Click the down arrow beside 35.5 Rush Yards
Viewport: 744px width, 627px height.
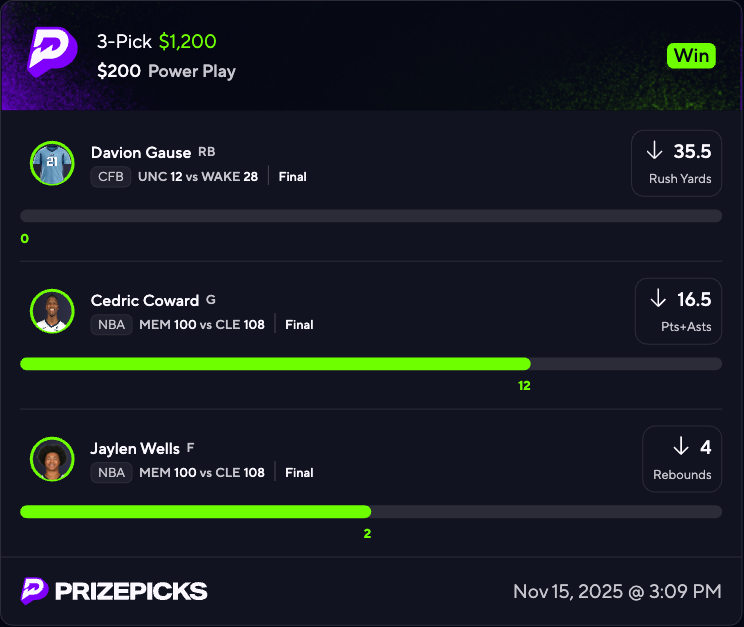[x=655, y=151]
